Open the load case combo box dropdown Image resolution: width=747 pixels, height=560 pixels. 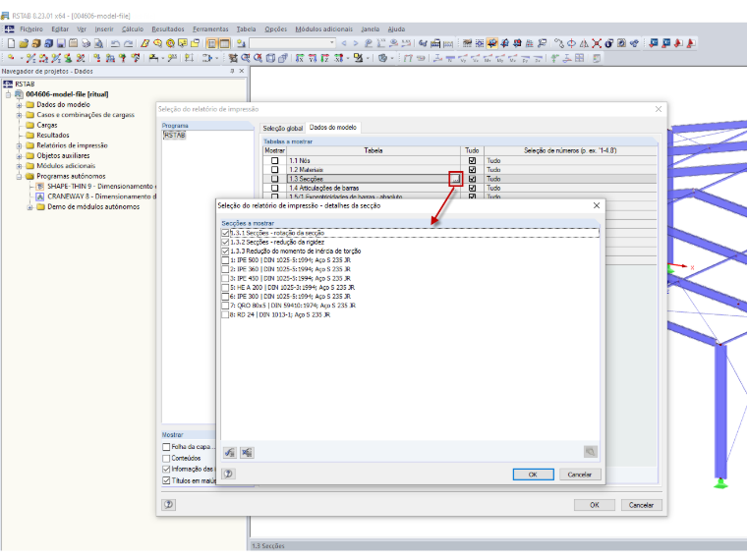point(332,43)
